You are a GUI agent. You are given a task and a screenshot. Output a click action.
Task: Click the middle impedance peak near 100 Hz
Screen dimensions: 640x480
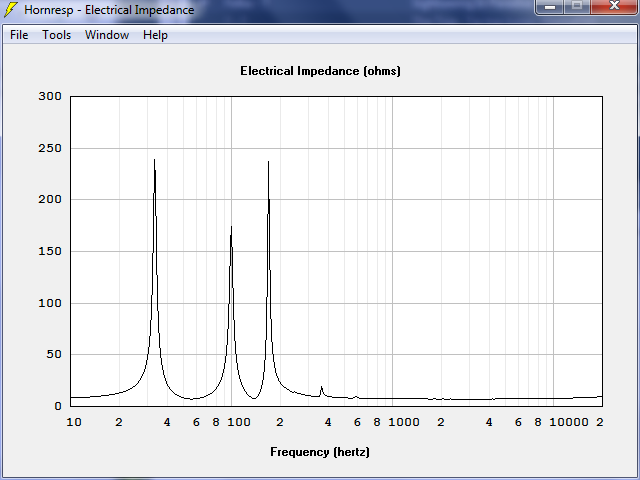[x=231, y=227]
